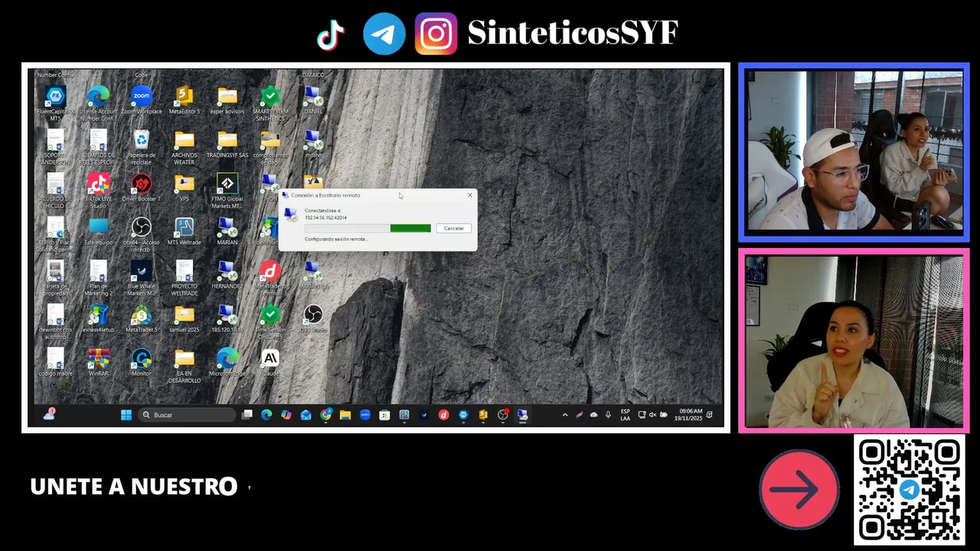The width and height of the screenshot is (980, 551).
Task: Select the Plan de Marketing 2 document
Action: pos(98,278)
